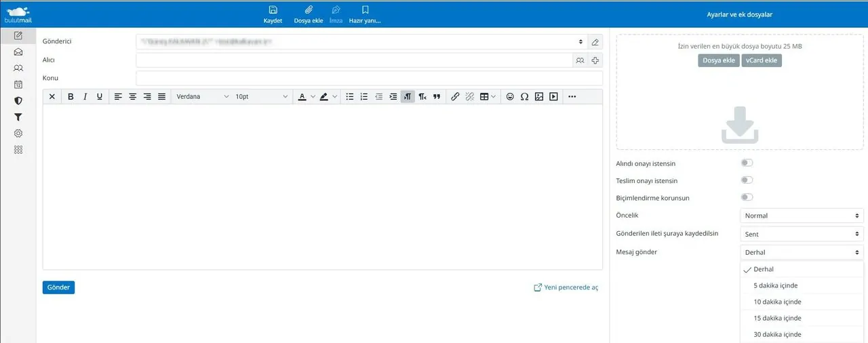Viewport: 868px width, 343px height.
Task: Insert emoji from smiley icon
Action: [x=510, y=97]
